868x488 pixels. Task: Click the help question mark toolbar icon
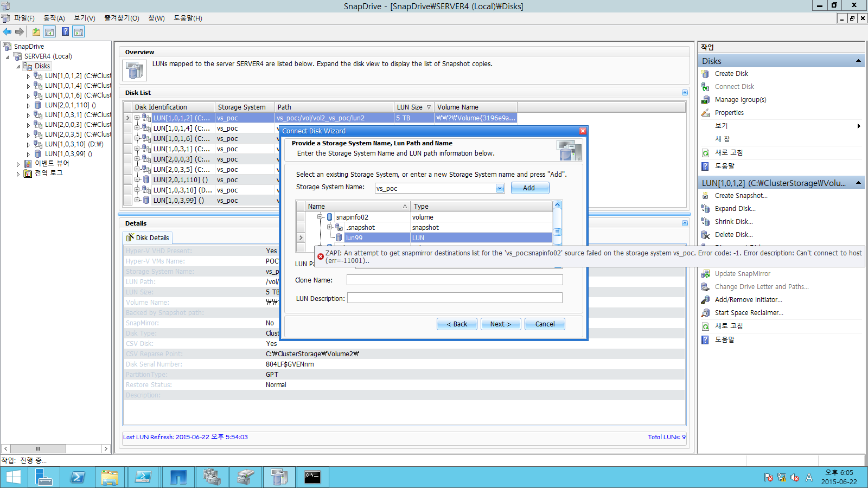point(65,32)
